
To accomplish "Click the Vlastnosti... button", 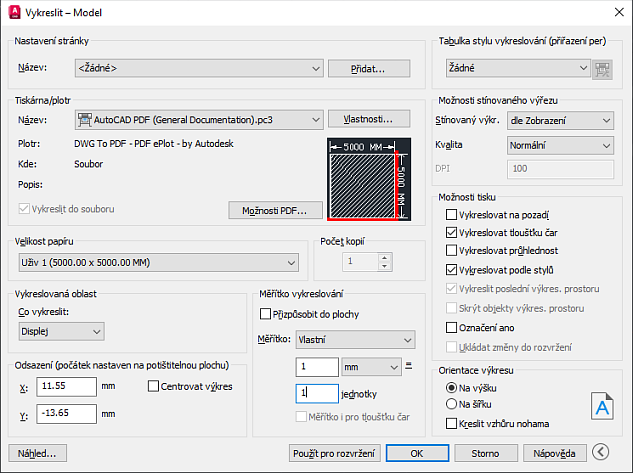I will (x=369, y=119).
